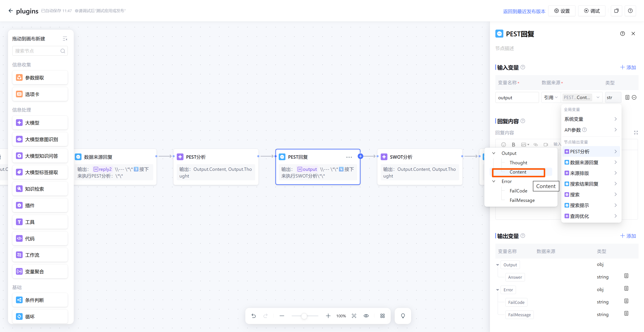Click 返回到最近发布版本 link
Image resolution: width=644 pixels, height=332 pixels.
524,11
